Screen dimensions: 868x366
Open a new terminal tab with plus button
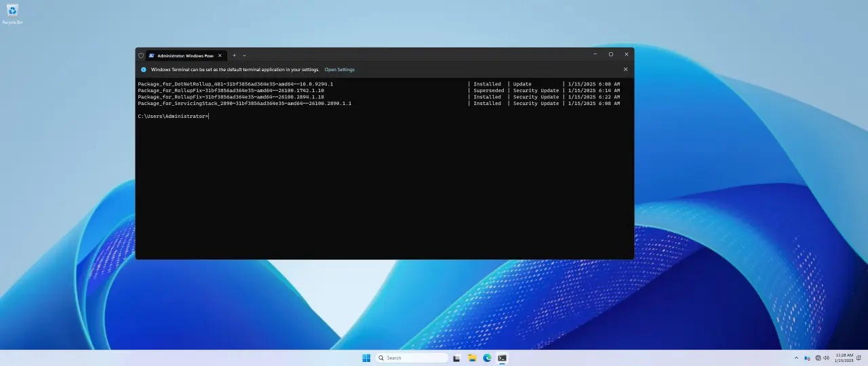234,56
